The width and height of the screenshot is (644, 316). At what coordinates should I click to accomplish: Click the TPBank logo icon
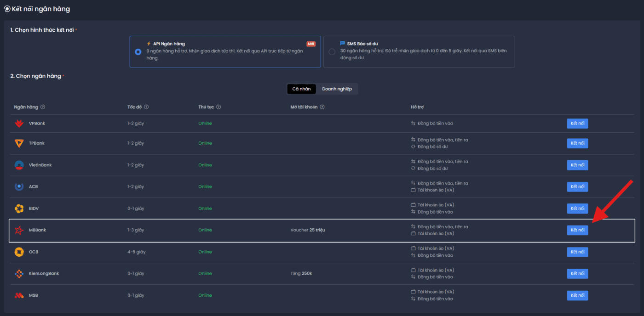19,143
